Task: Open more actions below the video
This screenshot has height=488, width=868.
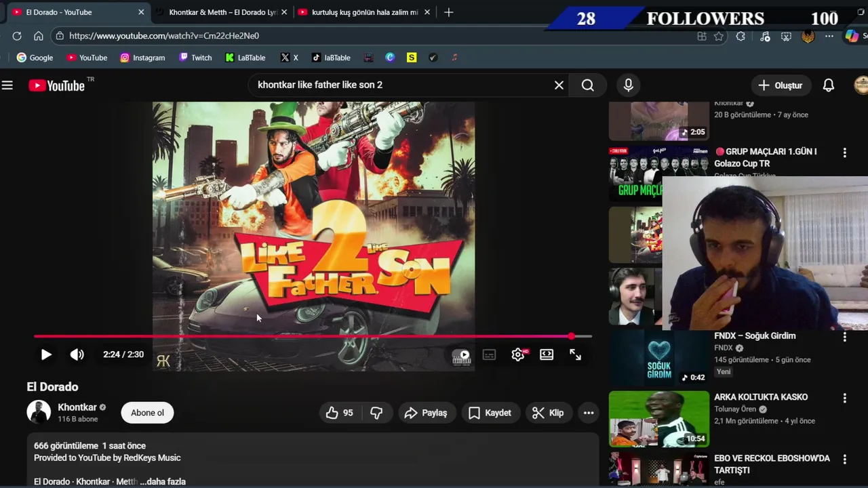Action: point(589,413)
